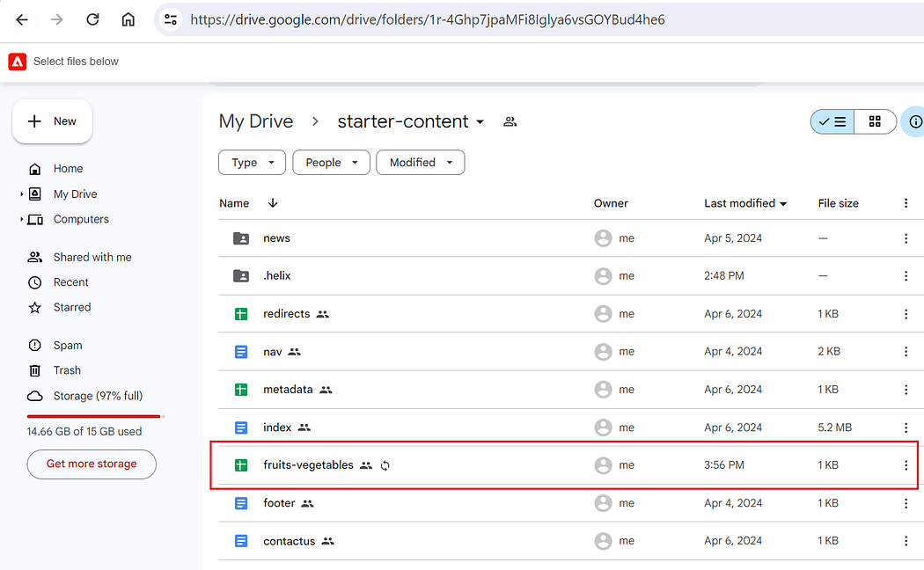Expand the My Drive tree in sidebar
924x570 pixels.
tap(21, 194)
